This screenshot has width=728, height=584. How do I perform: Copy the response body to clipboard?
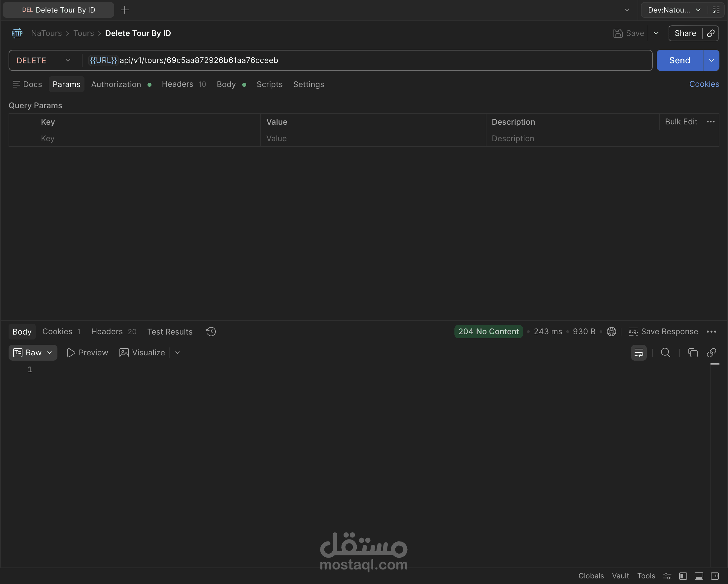click(693, 353)
